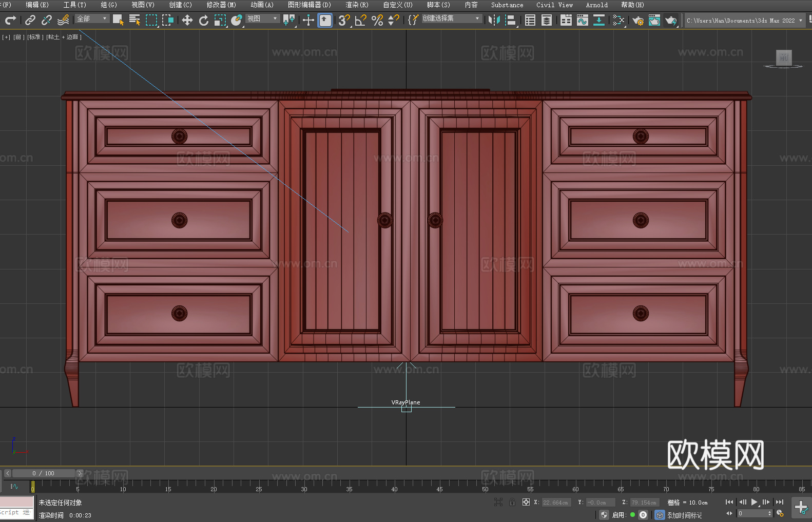Open the Material Editor icon
Screen dimensions: 812x522
(x=618, y=20)
